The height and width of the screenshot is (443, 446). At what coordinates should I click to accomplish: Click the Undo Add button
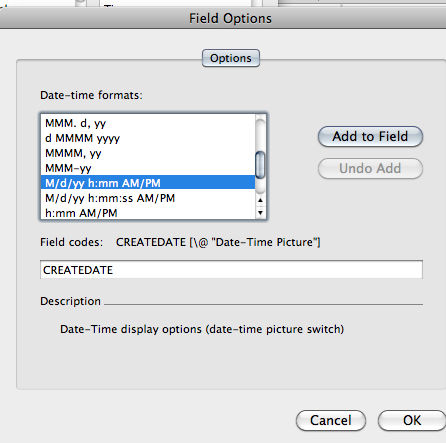click(x=370, y=169)
